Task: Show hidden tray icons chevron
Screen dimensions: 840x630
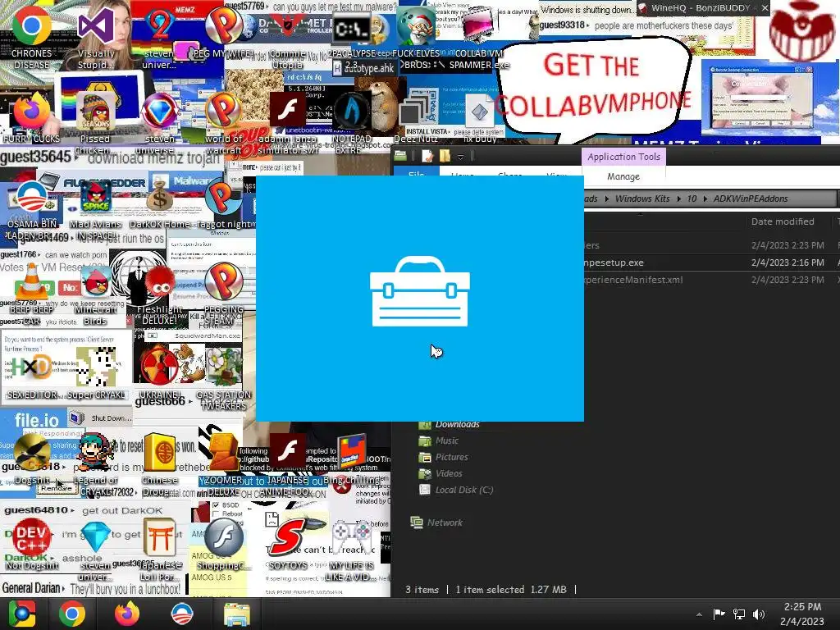Action: point(699,614)
